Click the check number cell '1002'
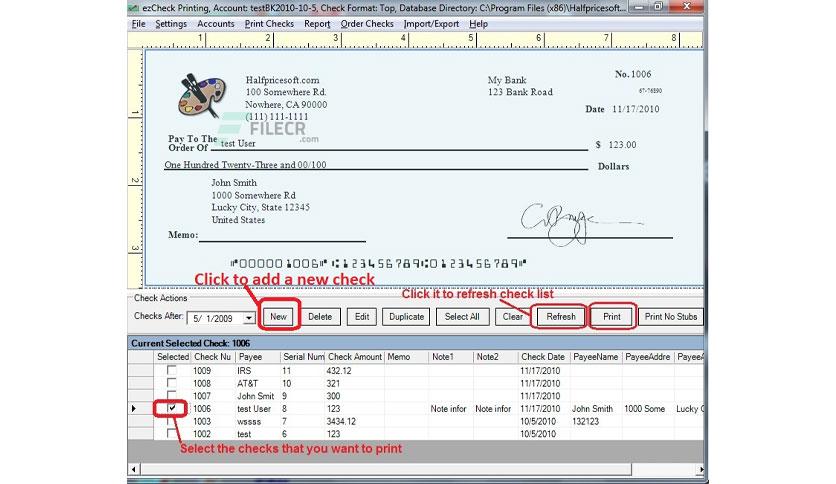Screen dimensions: 836x484 tap(213, 434)
